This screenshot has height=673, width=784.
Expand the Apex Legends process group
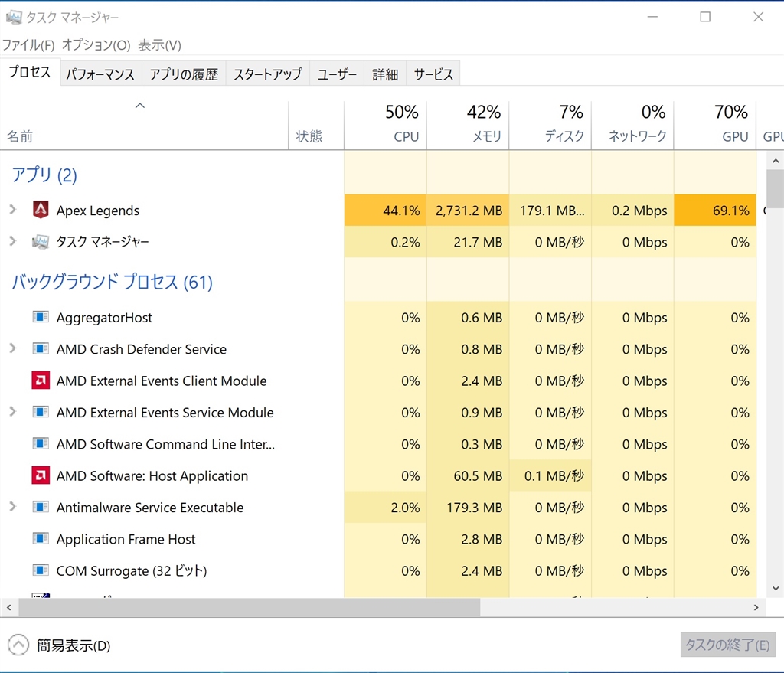click(12, 211)
